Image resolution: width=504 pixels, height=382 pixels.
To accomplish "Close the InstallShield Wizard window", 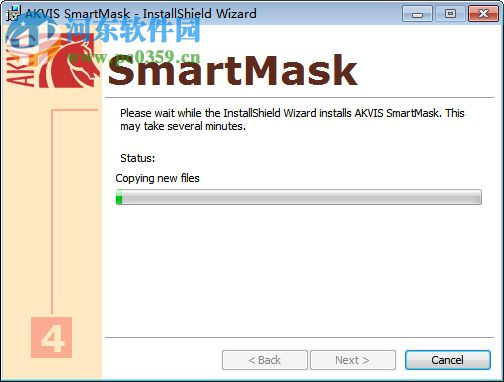I will pyautogui.click(x=483, y=14).
